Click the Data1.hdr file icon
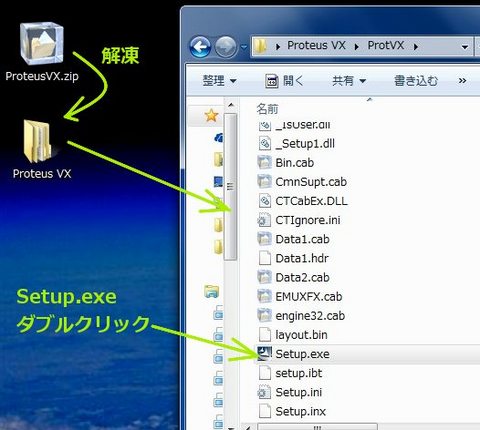The width and height of the screenshot is (480, 430). [x=265, y=258]
